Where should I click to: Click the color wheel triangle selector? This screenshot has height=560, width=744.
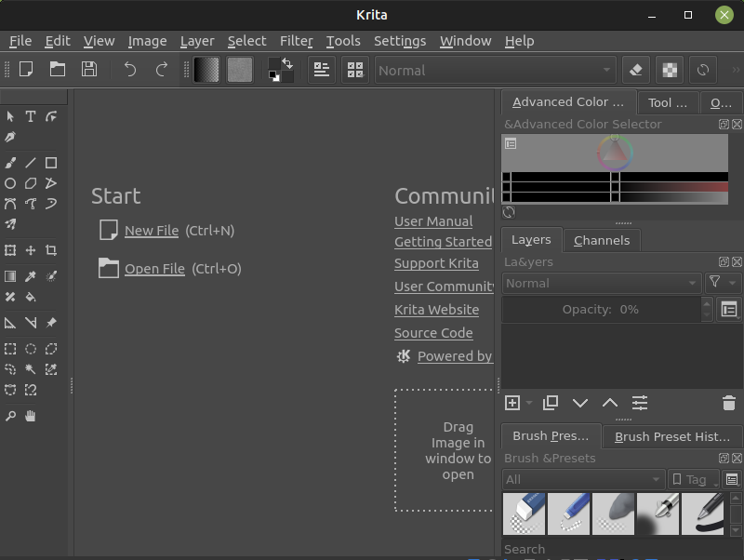click(615, 153)
